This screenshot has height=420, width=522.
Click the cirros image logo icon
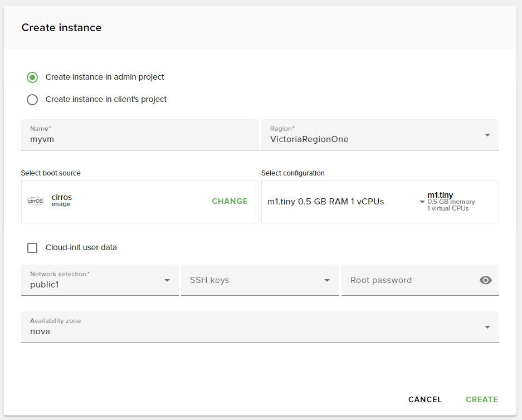pyautogui.click(x=35, y=201)
